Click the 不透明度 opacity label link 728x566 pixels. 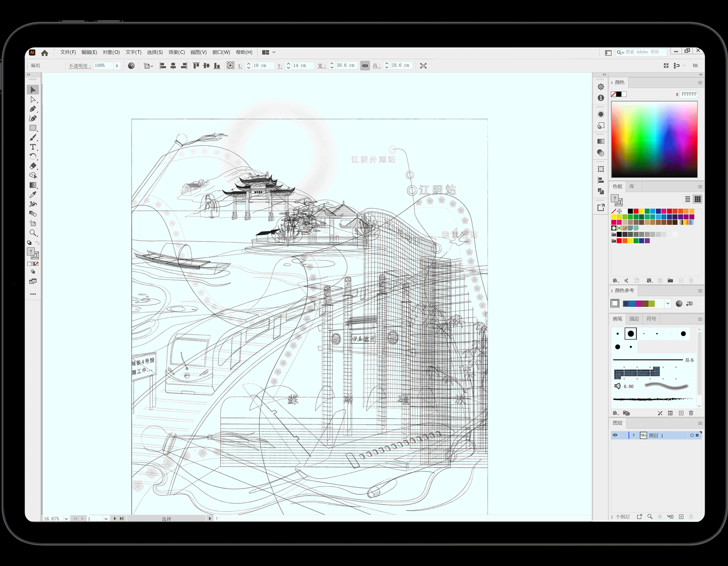[79, 66]
